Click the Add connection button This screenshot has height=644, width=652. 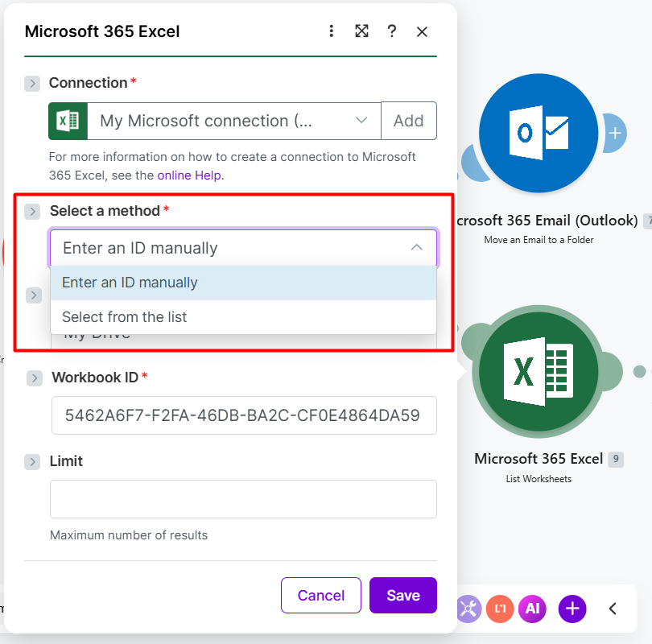[409, 121]
